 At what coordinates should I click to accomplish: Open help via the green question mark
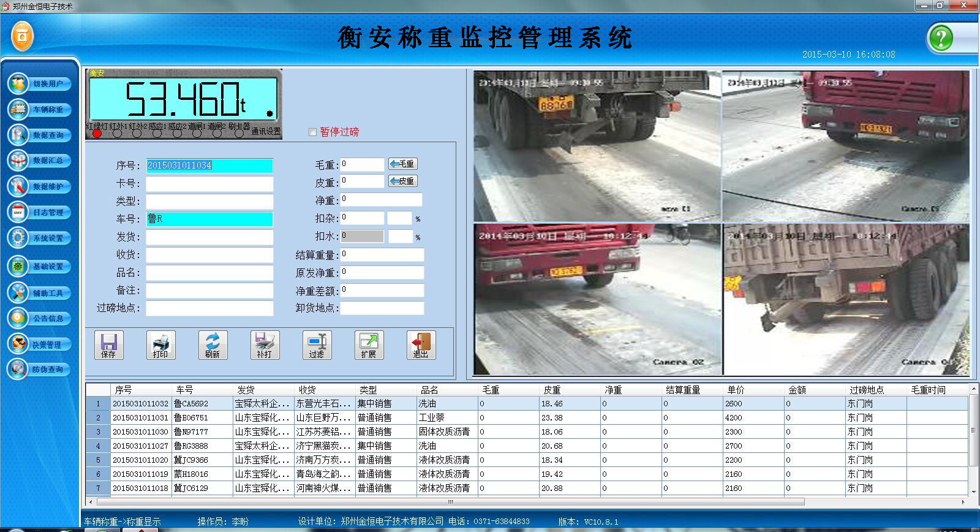[x=941, y=39]
